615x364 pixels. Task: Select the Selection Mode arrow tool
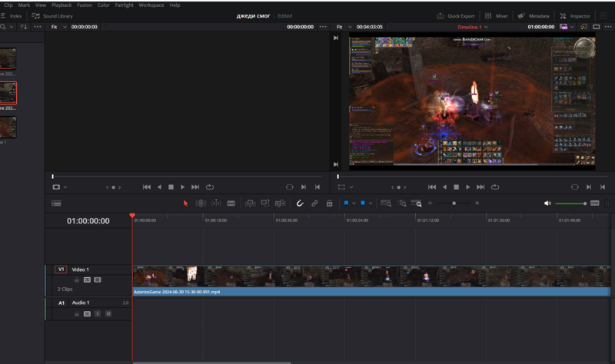pos(185,204)
